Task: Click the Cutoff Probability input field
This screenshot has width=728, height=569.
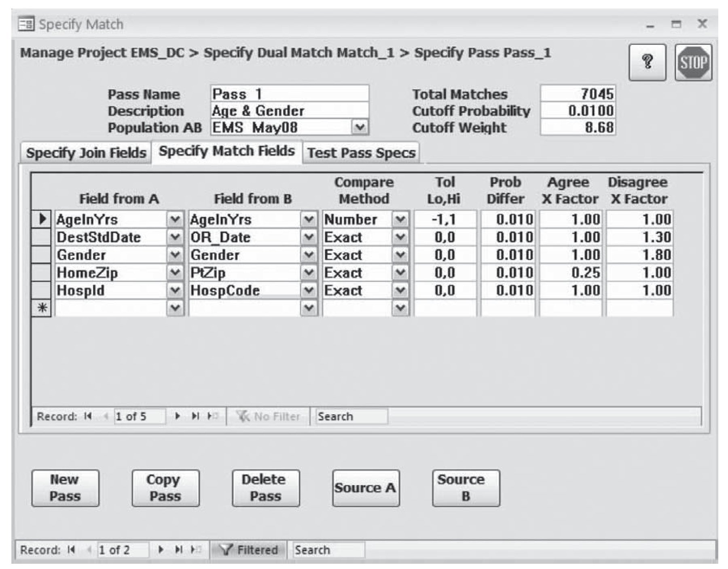Action: pyautogui.click(x=578, y=111)
